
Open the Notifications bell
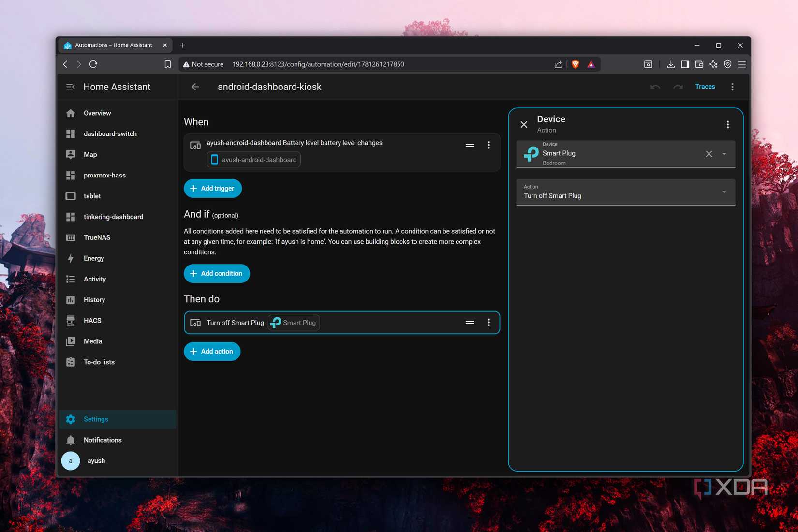click(71, 440)
